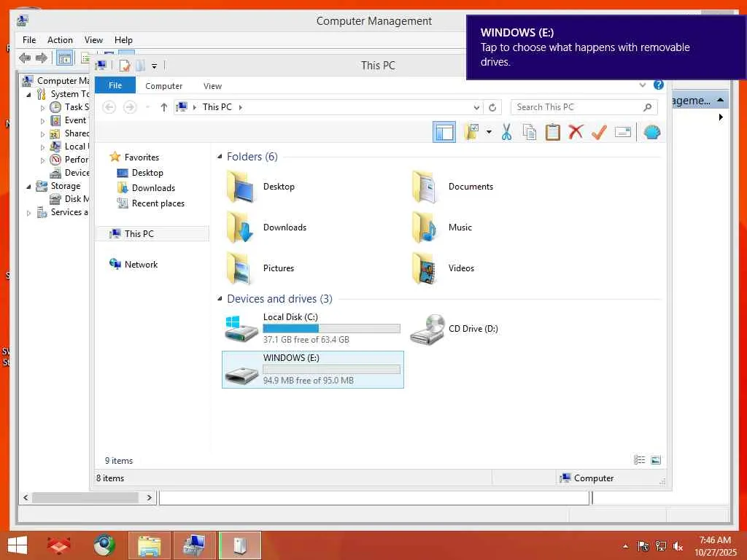Click the Refresh button beside address bar
This screenshot has height=560, width=747.
click(492, 108)
